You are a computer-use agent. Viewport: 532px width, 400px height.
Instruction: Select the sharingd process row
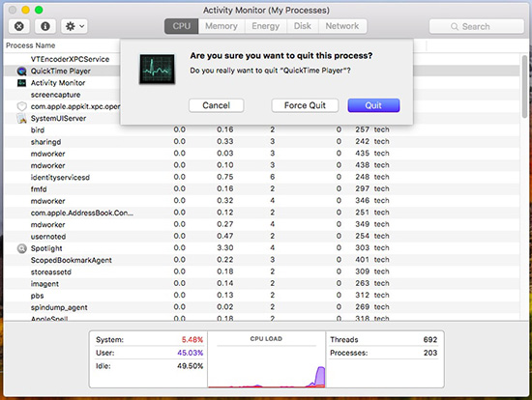pyautogui.click(x=261, y=142)
